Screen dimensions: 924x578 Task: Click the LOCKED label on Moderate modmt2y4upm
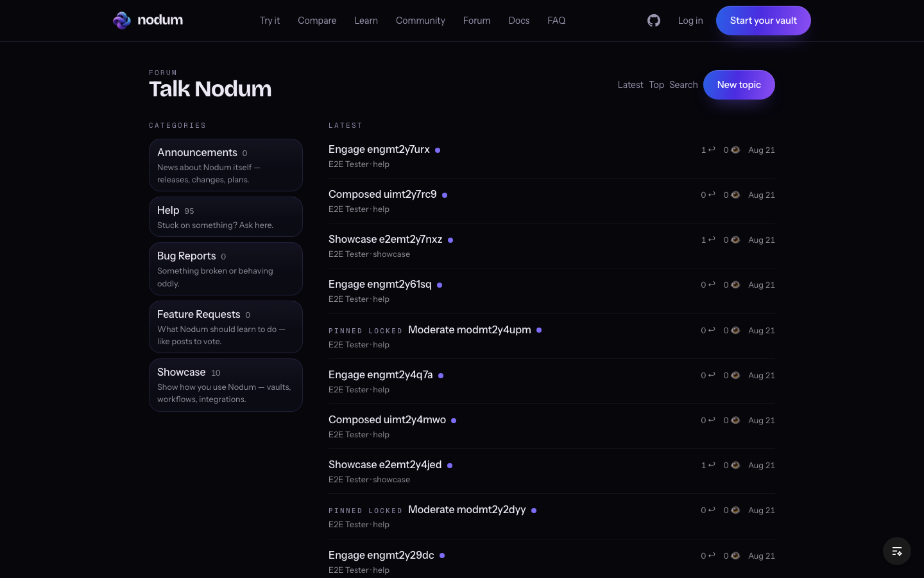pyautogui.click(x=385, y=331)
